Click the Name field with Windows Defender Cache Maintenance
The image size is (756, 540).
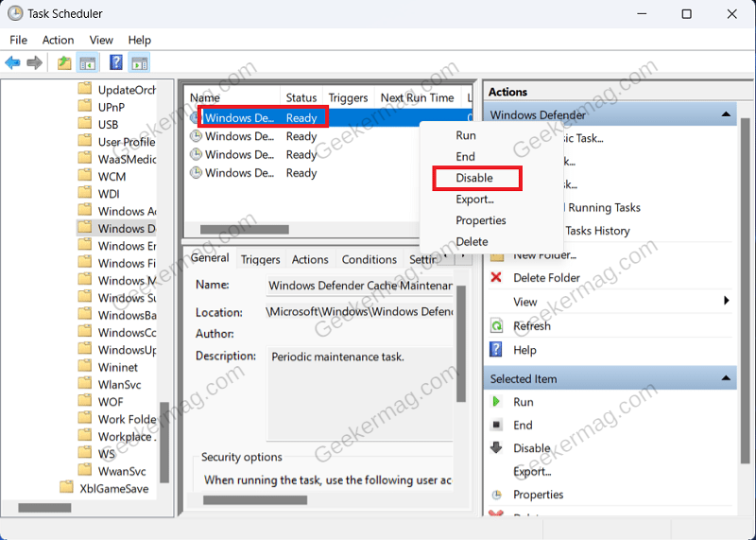coord(360,286)
